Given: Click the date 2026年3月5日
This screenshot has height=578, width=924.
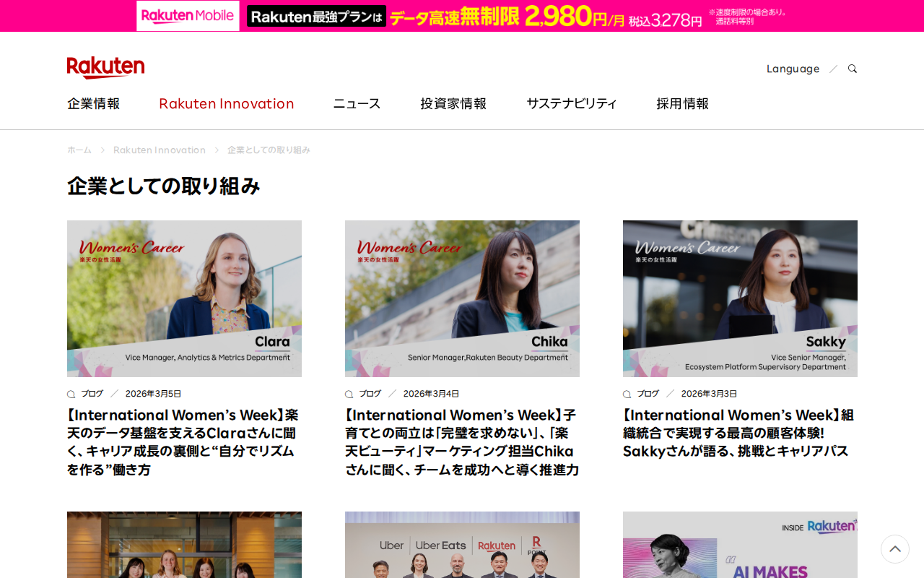Looking at the screenshot, I should coord(153,394).
